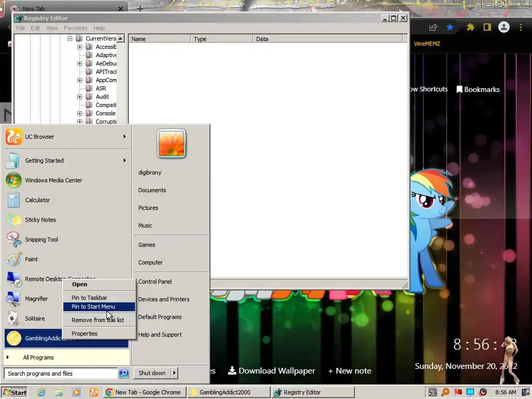532x399 pixels.
Task: Expand Accessibility registry key
Action: [x=79, y=47]
